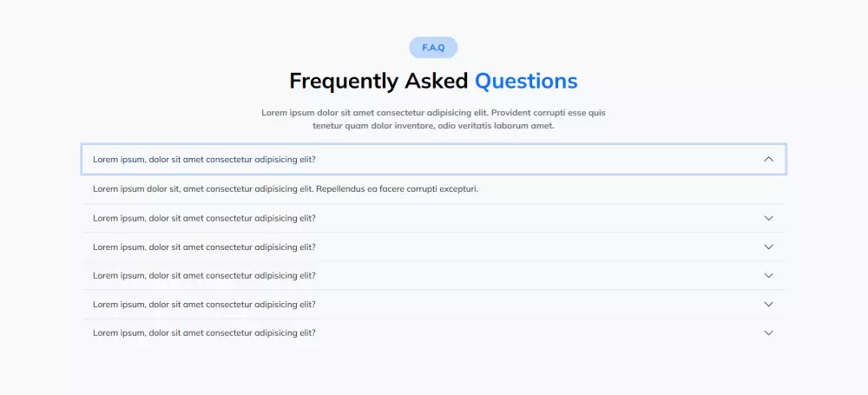Click the last FAQ item's chevron icon
The image size is (868, 395).
[768, 332]
